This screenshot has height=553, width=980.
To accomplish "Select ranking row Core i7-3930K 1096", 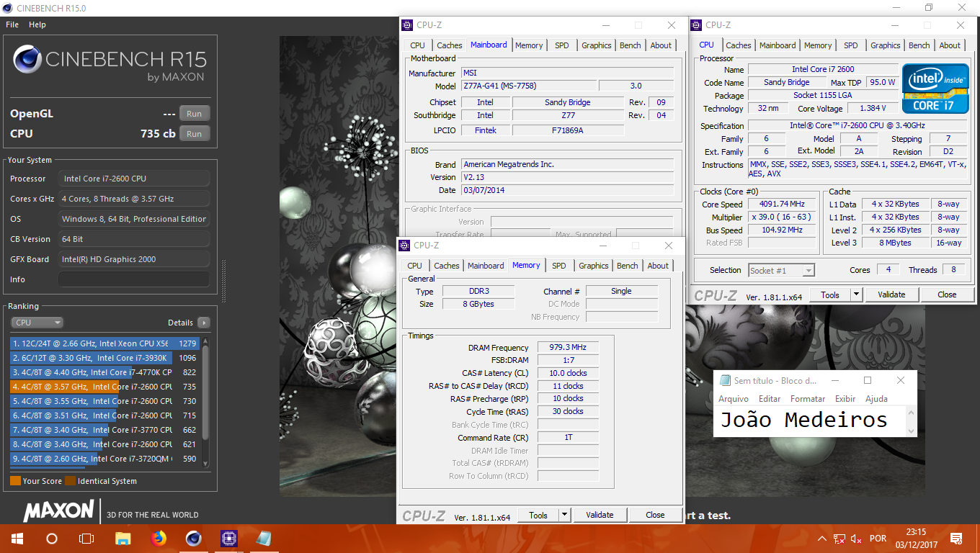I will click(105, 358).
